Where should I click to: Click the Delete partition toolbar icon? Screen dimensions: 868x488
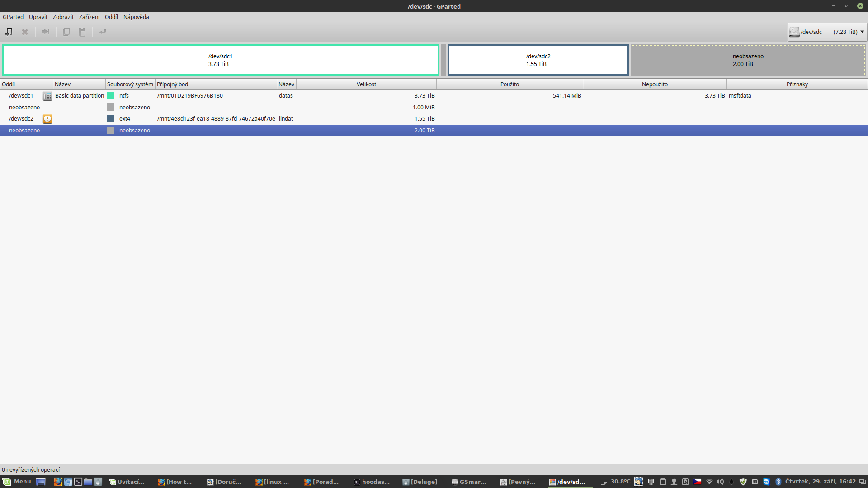tap(25, 32)
